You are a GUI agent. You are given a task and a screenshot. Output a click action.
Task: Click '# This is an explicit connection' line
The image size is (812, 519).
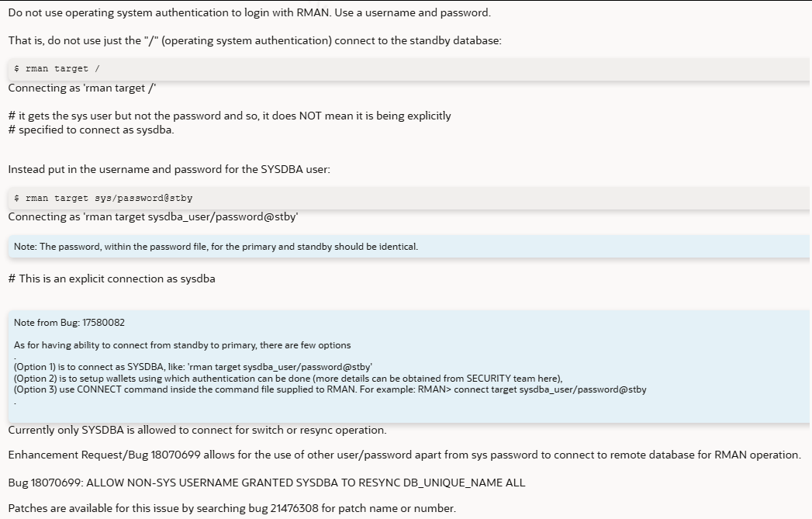pyautogui.click(x=112, y=279)
